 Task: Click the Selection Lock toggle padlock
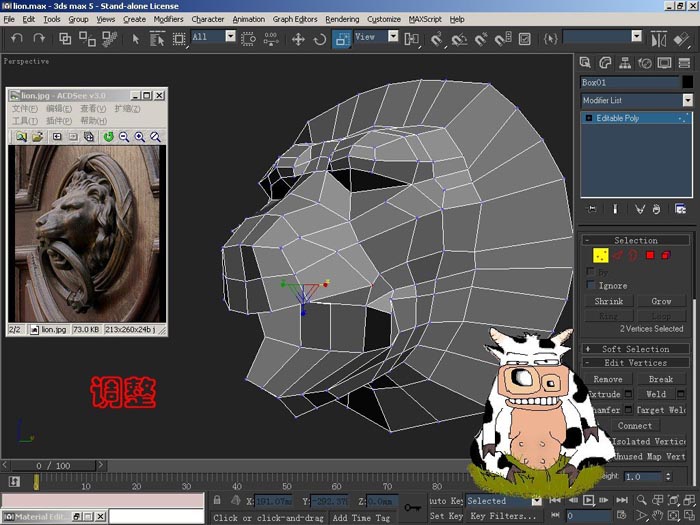pos(217,500)
